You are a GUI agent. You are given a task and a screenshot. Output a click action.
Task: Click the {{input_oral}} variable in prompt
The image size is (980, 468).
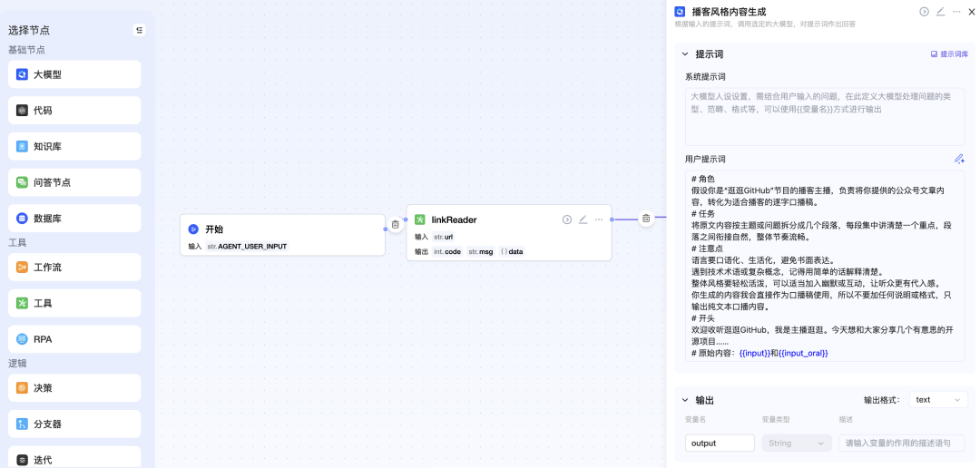[x=803, y=353]
